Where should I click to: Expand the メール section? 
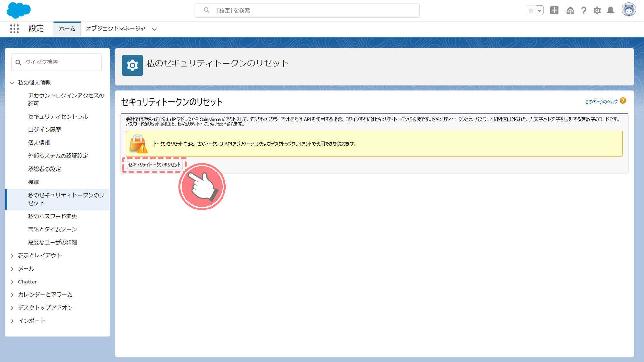point(12,269)
